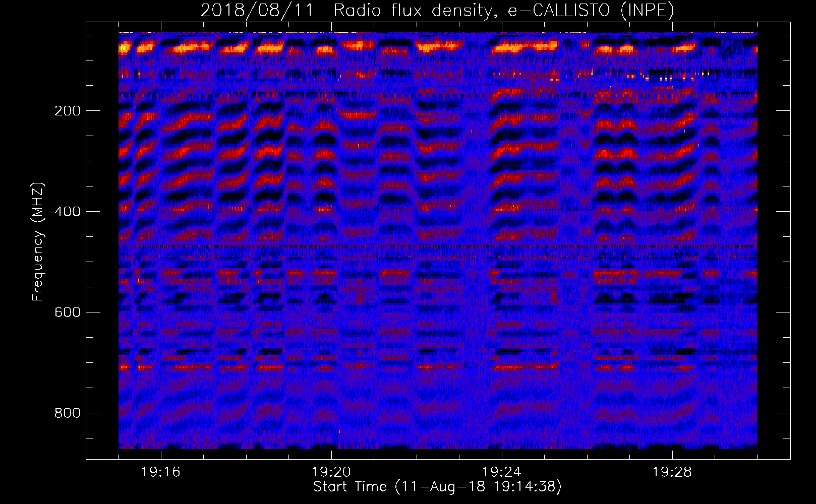This screenshot has width=816, height=504.
Task: Click the 19:20 time axis label
Action: tap(331, 472)
